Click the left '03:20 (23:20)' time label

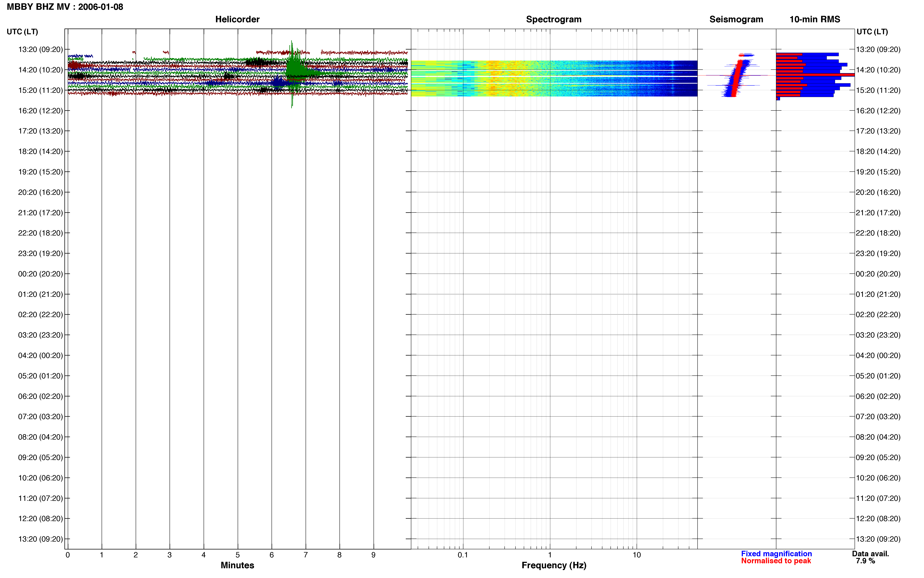click(x=41, y=335)
